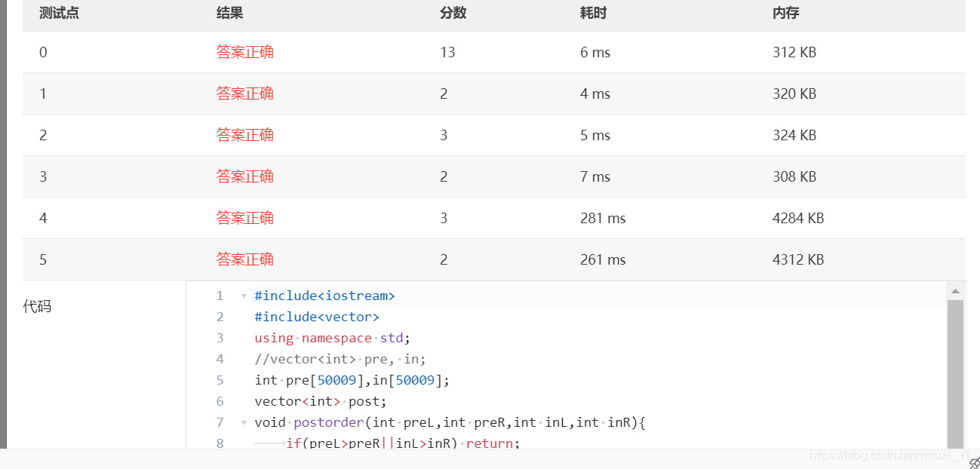
Task: Collapse code fold arrow at line 1
Action: coord(244,296)
